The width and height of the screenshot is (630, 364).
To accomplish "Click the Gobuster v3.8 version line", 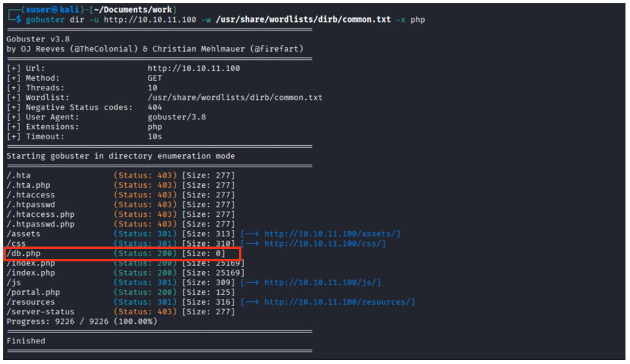I will point(38,39).
